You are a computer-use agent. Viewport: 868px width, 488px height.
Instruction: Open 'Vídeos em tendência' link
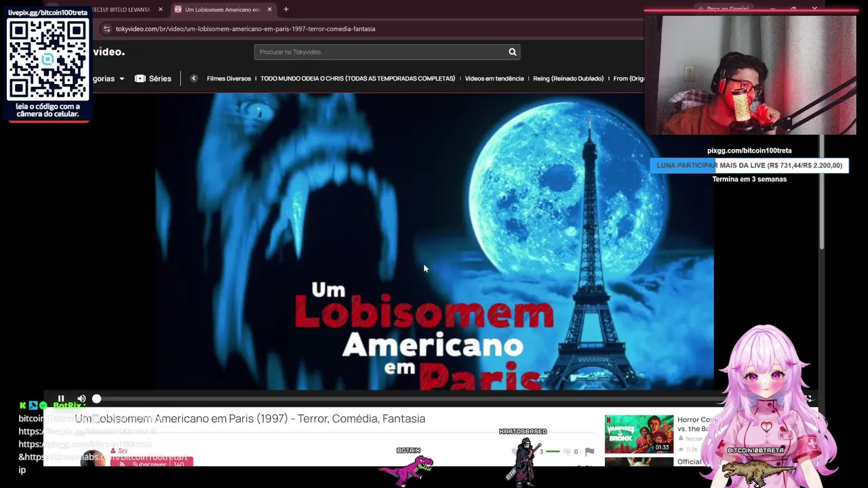tap(494, 79)
